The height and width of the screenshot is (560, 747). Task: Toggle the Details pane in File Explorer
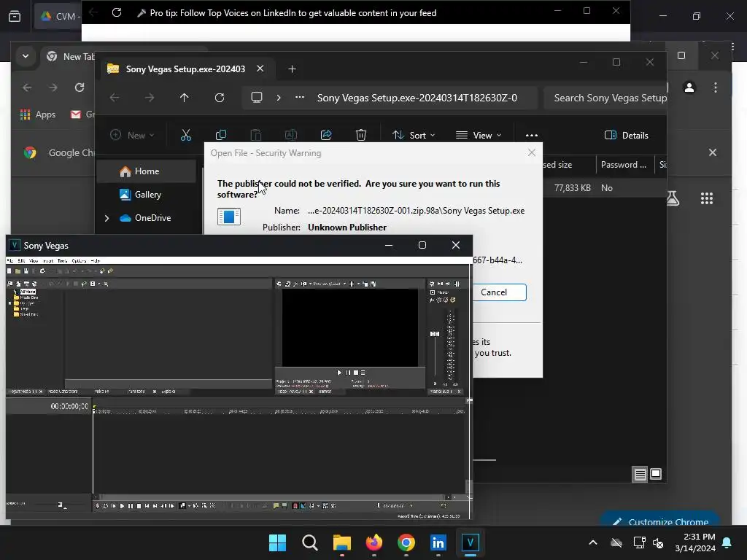[627, 135]
